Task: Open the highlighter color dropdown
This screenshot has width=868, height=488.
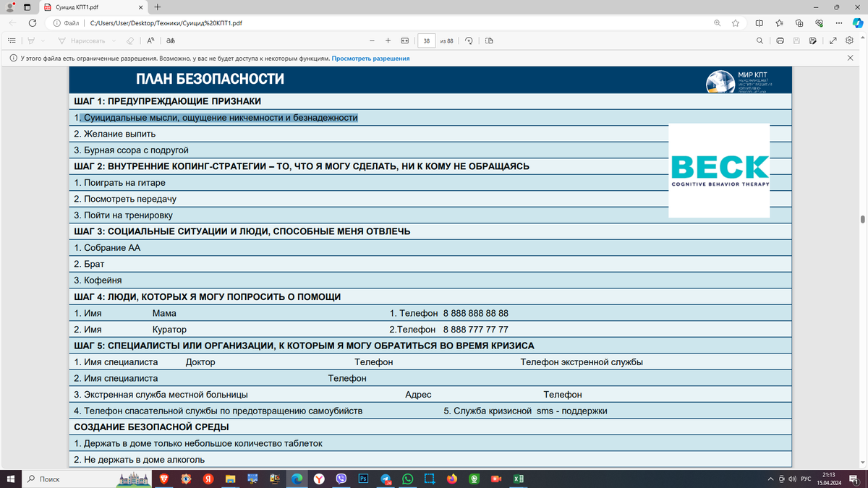Action: tap(43, 40)
